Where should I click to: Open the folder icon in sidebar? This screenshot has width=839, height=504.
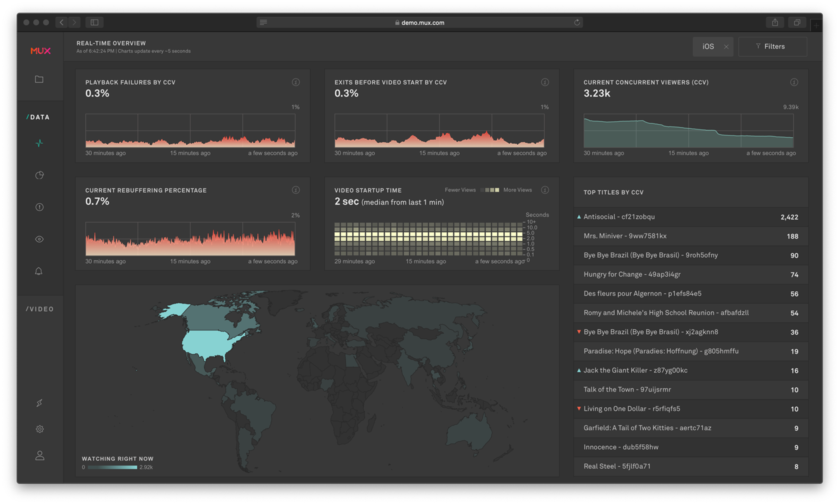click(x=39, y=79)
